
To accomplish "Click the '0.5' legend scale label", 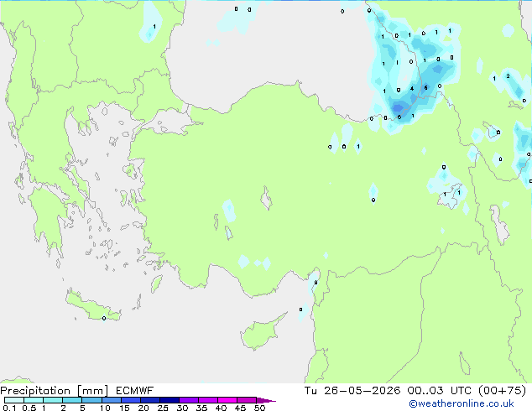I will [29, 408].
